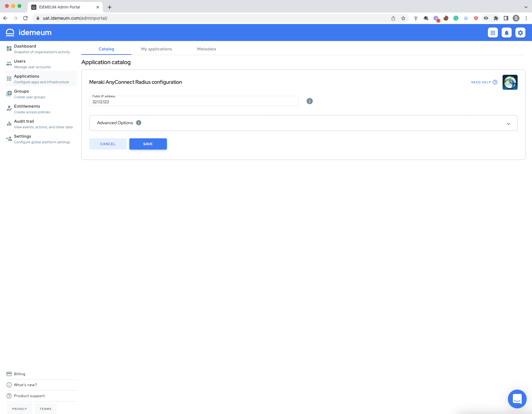Click the Dashboard sidebar icon
This screenshot has width=532, height=414.
click(x=9, y=49)
